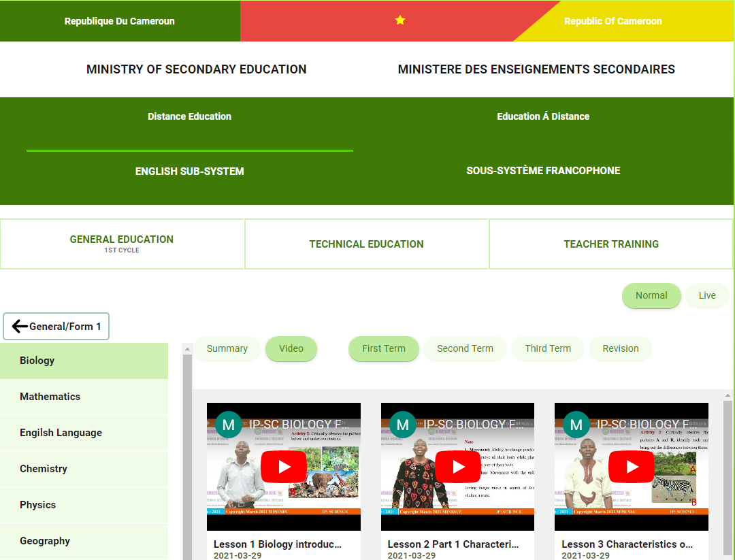Select the Third Term filter

[548, 348]
